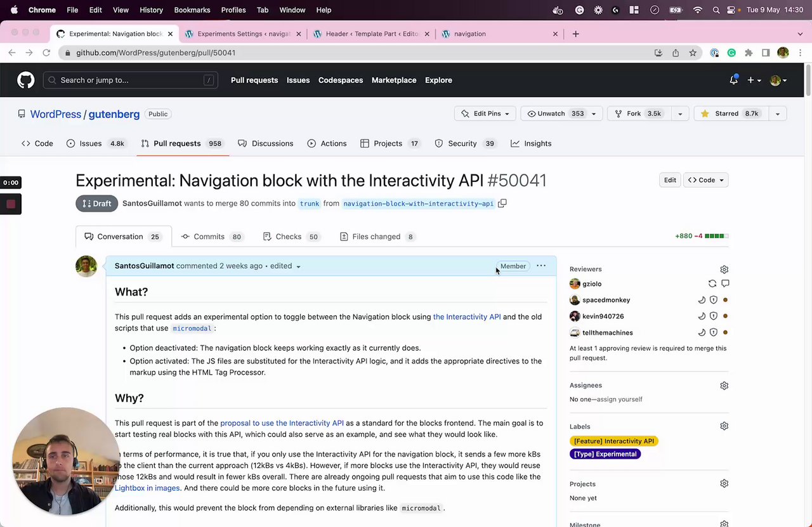Open macOS Control Center
Image resolution: width=812 pixels, height=527 pixels.
(x=733, y=10)
